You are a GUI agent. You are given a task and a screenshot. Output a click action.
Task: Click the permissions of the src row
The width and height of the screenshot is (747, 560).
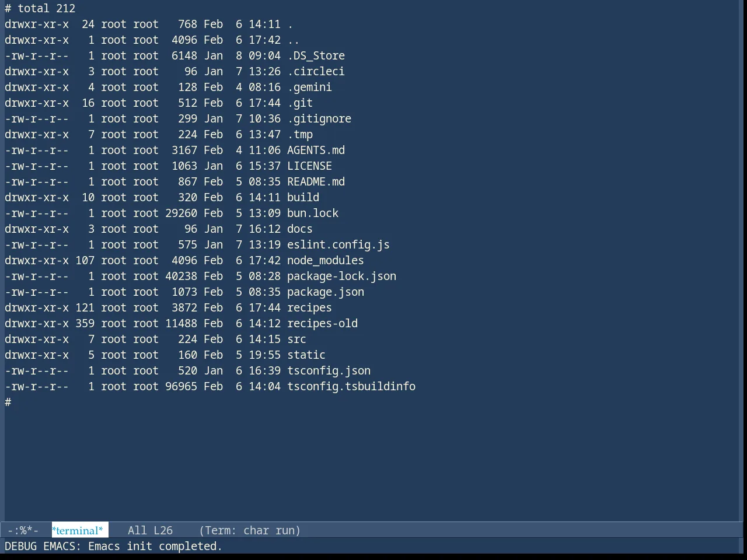tap(37, 339)
